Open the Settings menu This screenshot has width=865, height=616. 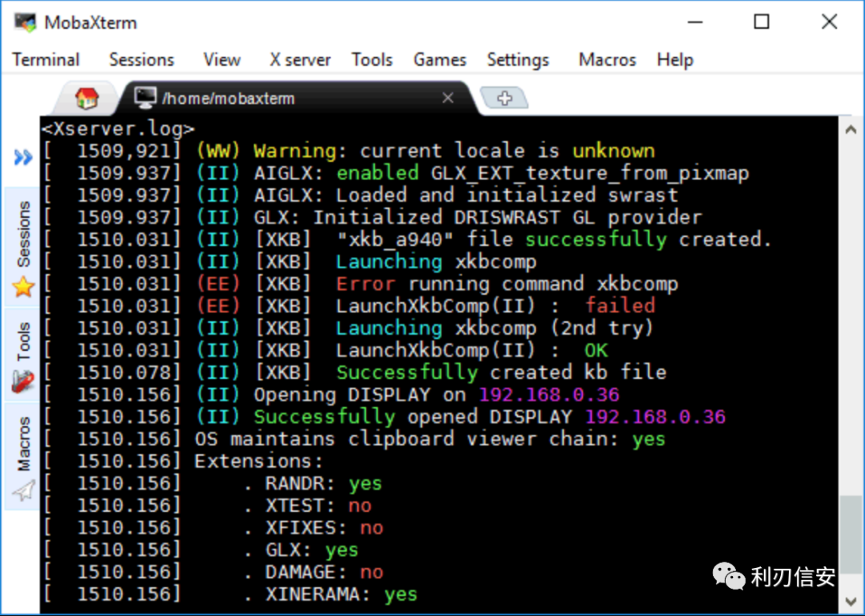point(517,59)
